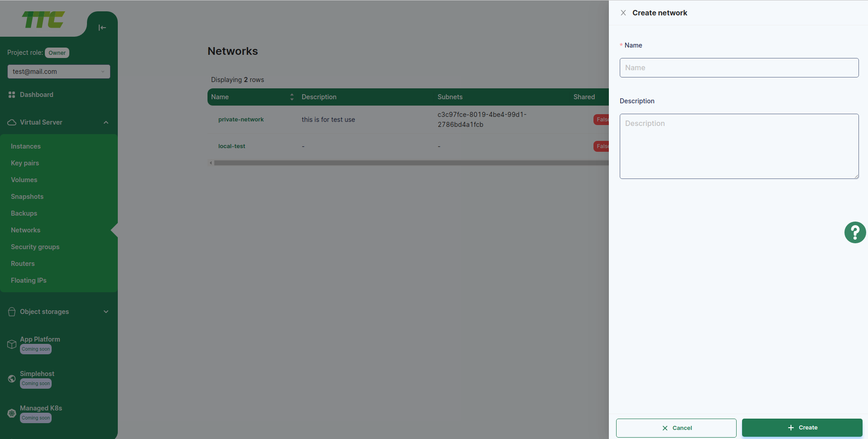Click the Simplehost menu entry
The height and width of the screenshot is (439, 868).
37,374
